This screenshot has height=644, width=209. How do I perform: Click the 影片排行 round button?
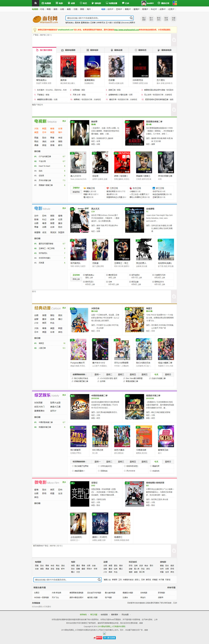(151, 19)
